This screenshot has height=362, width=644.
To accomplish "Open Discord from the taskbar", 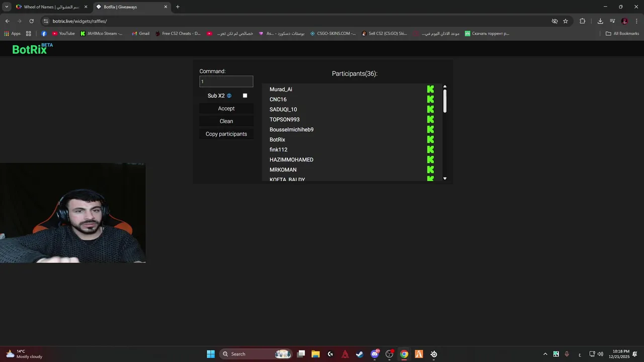I will [x=375, y=354].
